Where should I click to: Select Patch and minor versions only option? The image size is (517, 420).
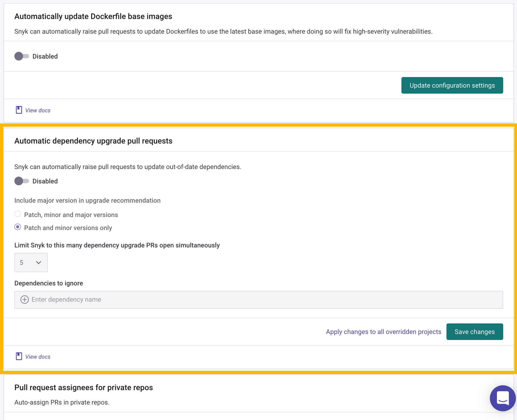(x=18, y=227)
